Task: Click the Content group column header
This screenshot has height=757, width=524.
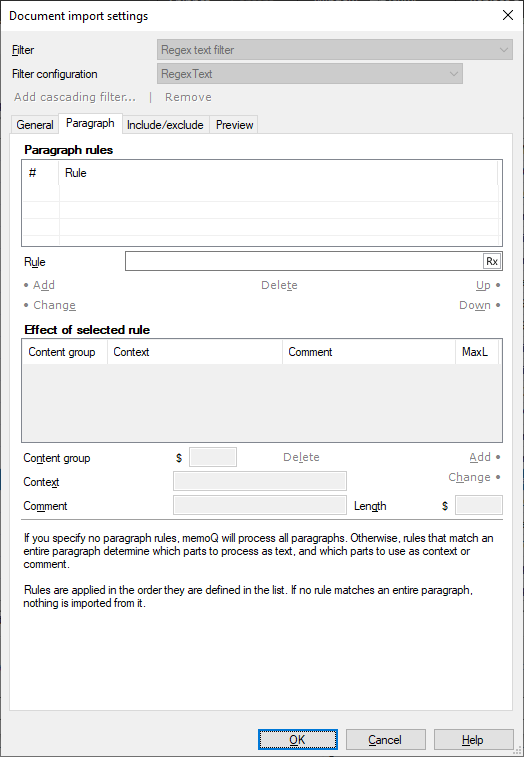Action: 65,352
